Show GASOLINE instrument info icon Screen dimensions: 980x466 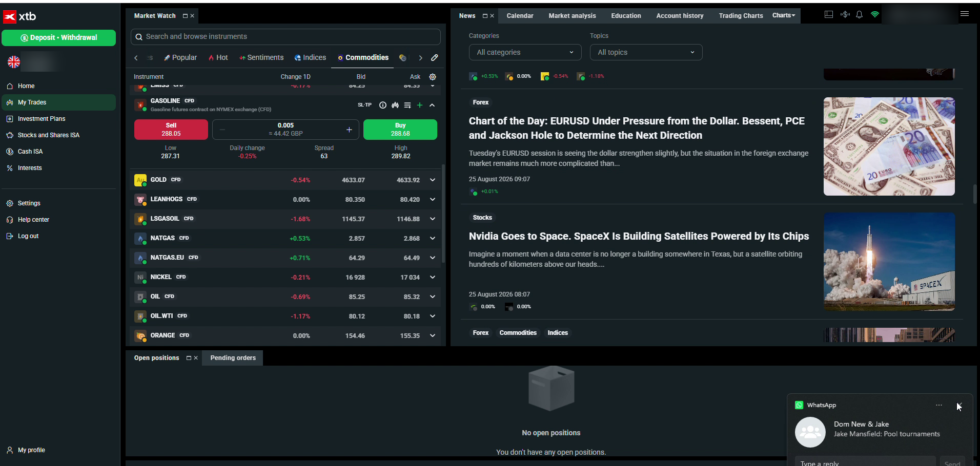pyautogui.click(x=383, y=105)
